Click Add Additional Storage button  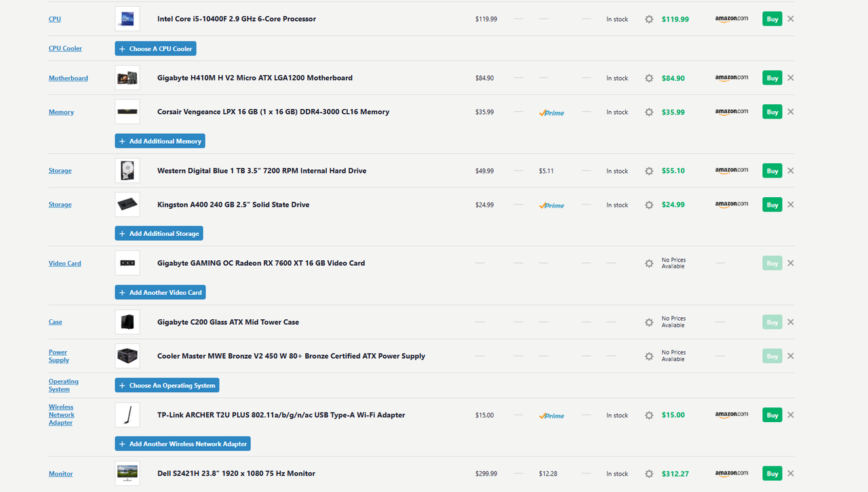pyautogui.click(x=159, y=234)
